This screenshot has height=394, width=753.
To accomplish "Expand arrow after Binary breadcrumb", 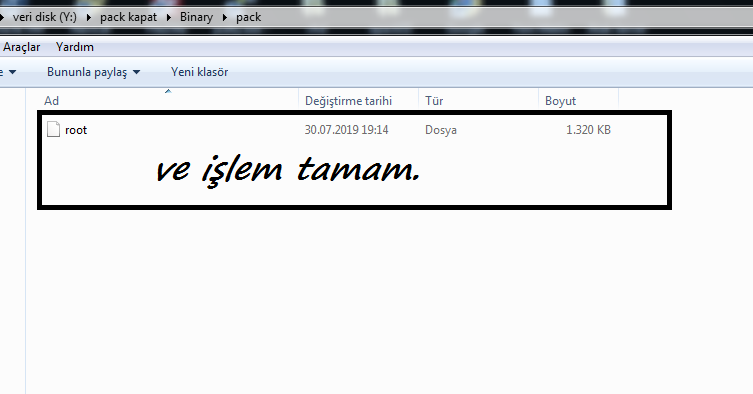I will pyautogui.click(x=224, y=18).
